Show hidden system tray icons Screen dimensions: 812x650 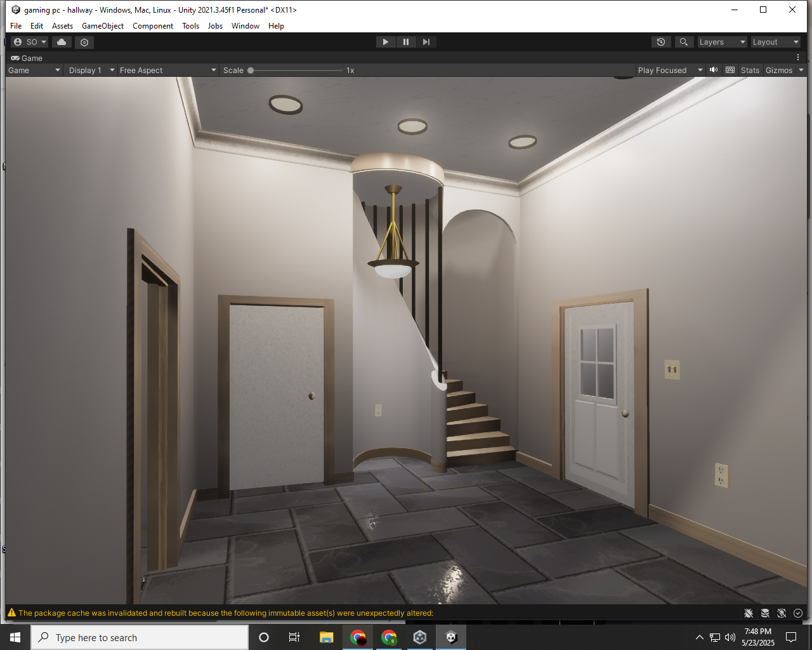point(699,637)
